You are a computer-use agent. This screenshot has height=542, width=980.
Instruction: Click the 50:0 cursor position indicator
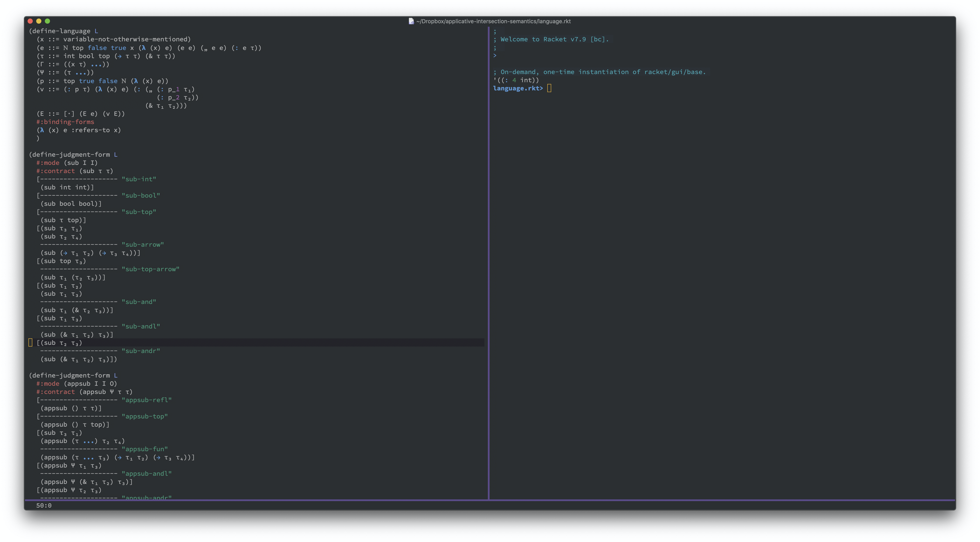point(44,505)
